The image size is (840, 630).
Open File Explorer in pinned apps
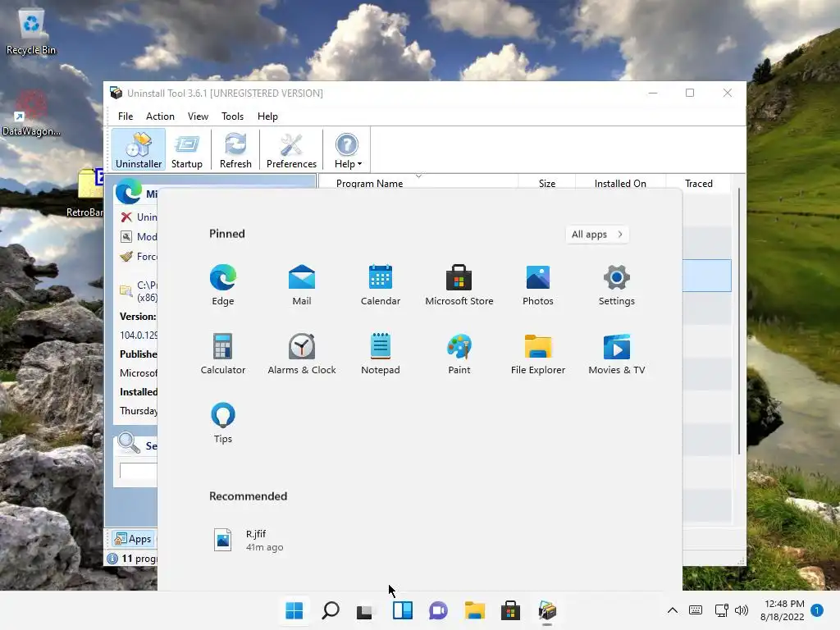point(538,354)
